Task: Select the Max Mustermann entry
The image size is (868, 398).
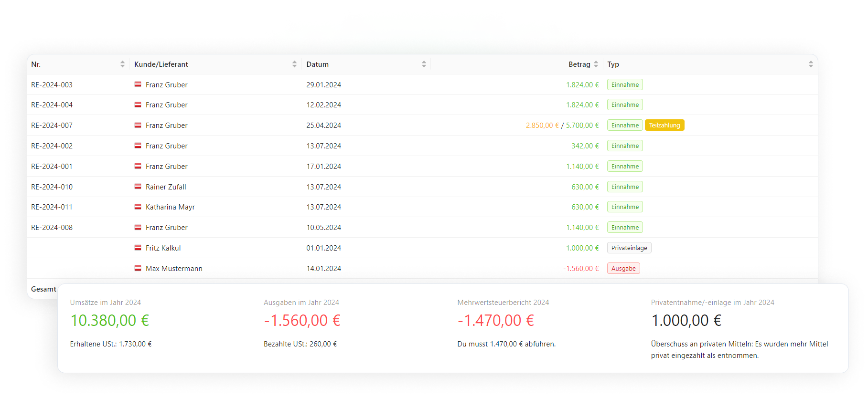Action: tap(174, 269)
